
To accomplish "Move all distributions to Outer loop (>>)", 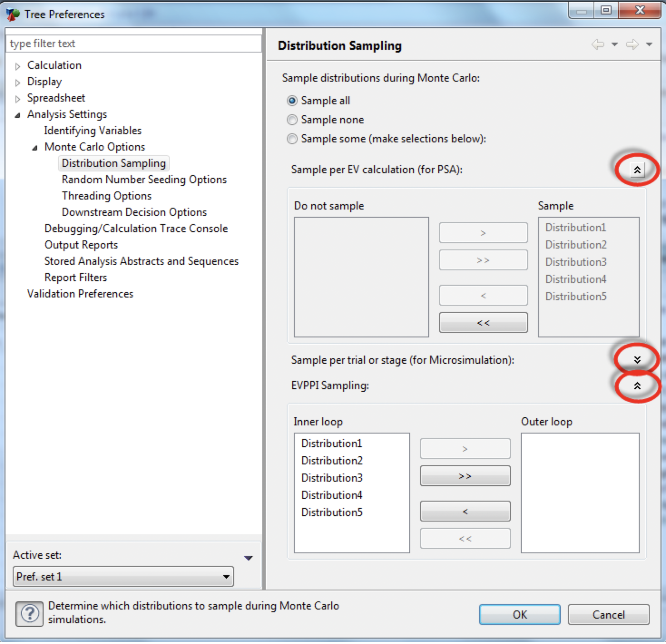I will click(x=465, y=476).
